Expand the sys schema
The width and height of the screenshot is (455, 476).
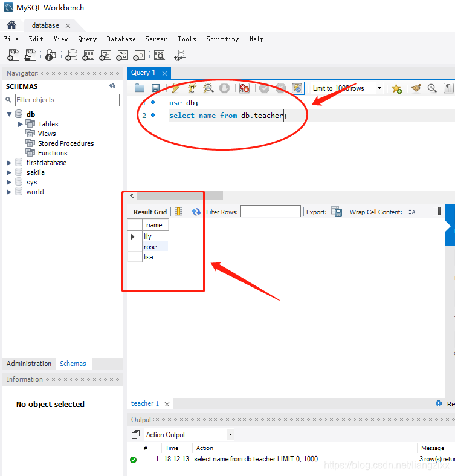click(9, 182)
